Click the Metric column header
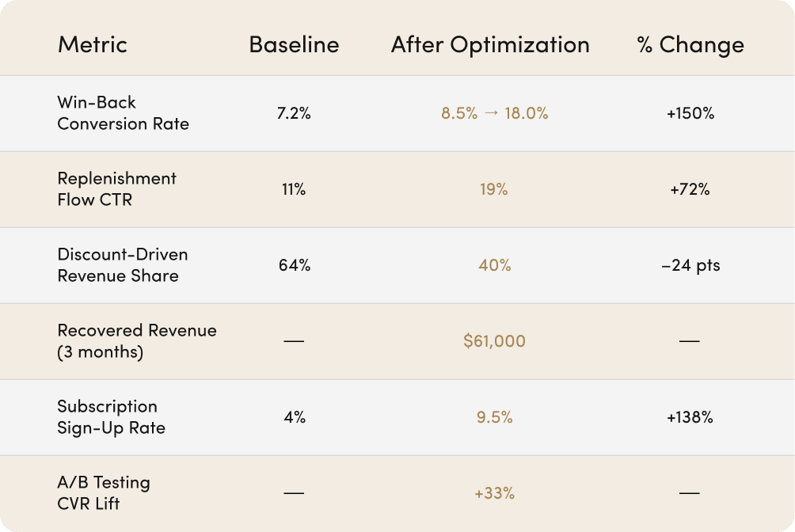The height and width of the screenshot is (532, 795). (x=92, y=44)
